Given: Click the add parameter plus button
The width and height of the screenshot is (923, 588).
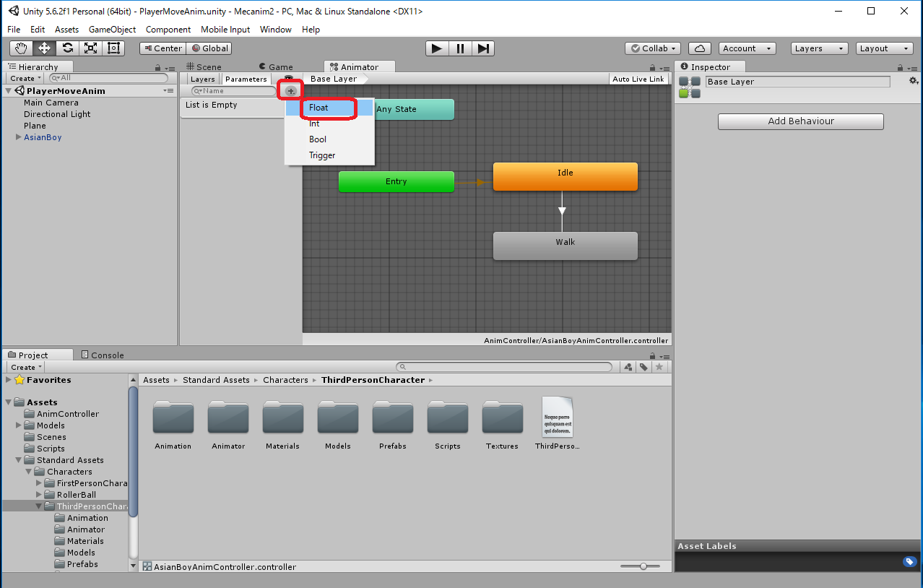Looking at the screenshot, I should 290,91.
